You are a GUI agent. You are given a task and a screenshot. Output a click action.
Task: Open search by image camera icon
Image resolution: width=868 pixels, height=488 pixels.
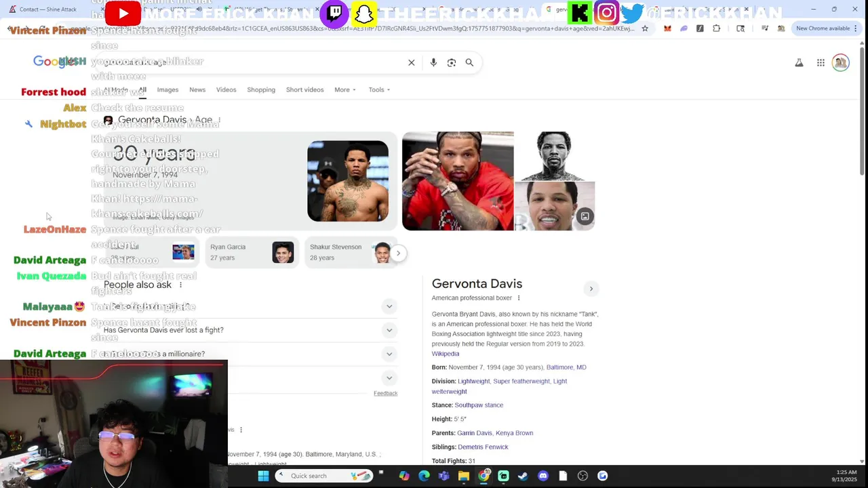coord(452,62)
